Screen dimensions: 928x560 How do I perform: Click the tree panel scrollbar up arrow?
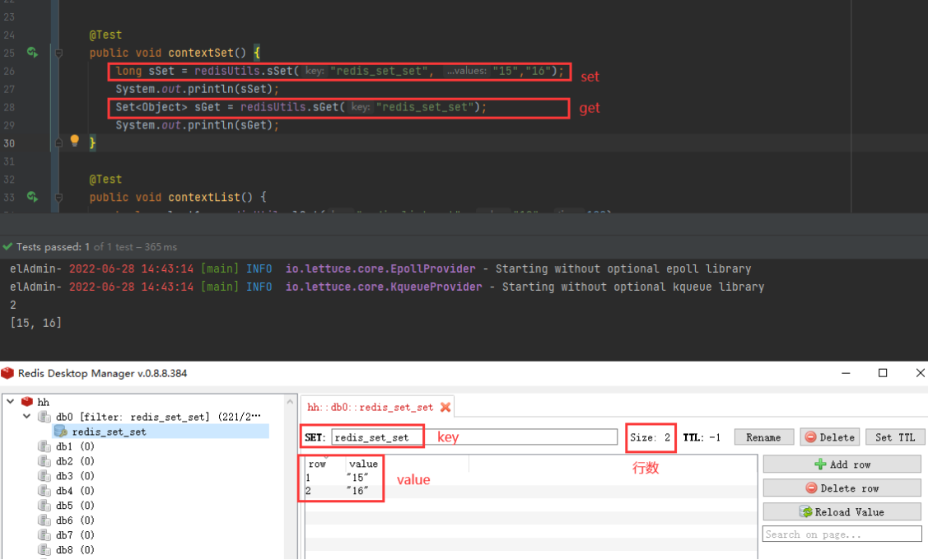pyautogui.click(x=290, y=402)
